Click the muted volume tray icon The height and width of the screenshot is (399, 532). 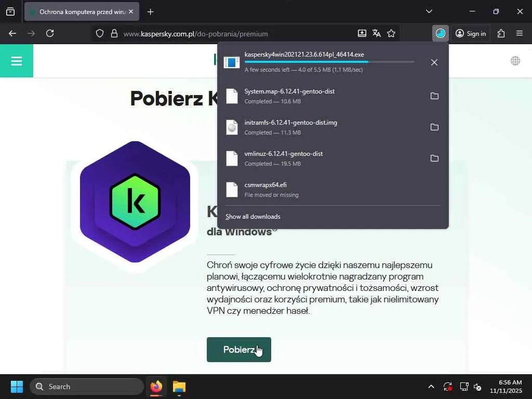click(478, 387)
